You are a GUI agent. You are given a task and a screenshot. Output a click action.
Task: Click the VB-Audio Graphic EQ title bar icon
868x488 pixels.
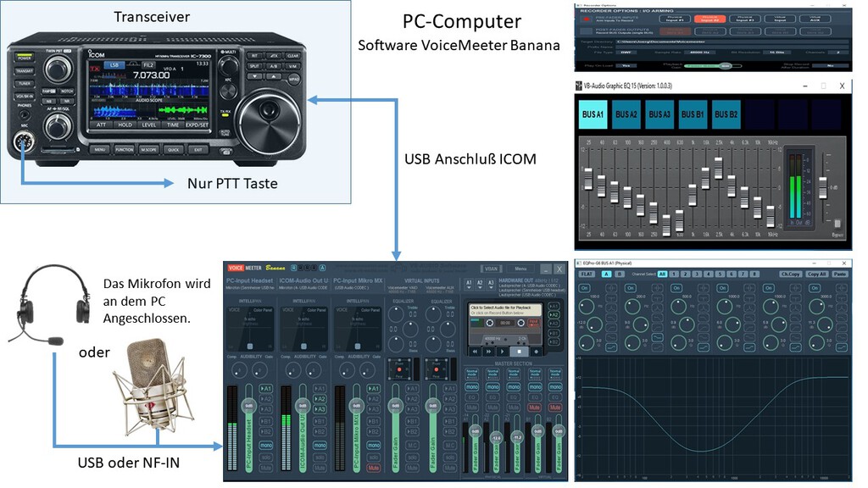pos(579,86)
